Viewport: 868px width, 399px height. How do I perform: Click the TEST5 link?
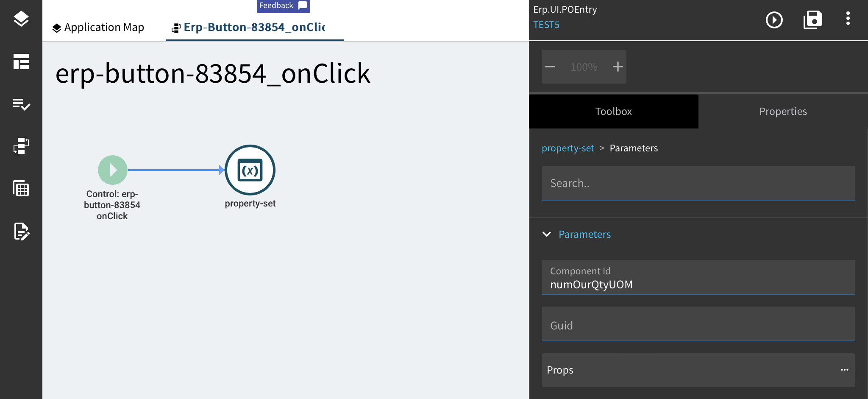[546, 25]
